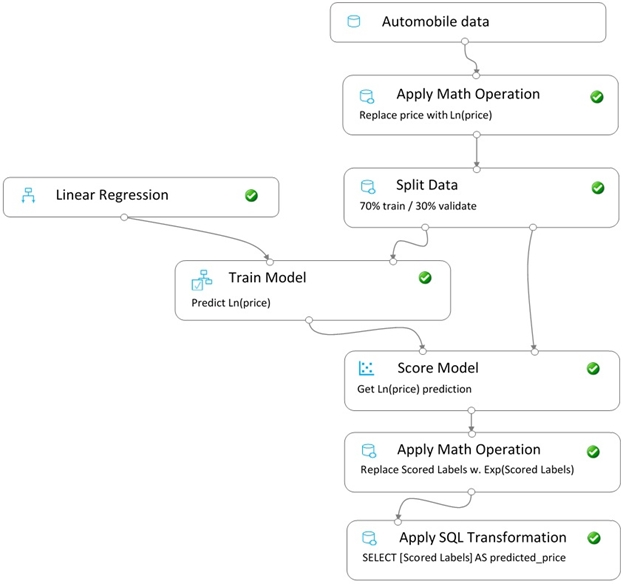623x584 pixels.
Task: Click green checkmark on Linear Regression module
Action: tap(251, 195)
